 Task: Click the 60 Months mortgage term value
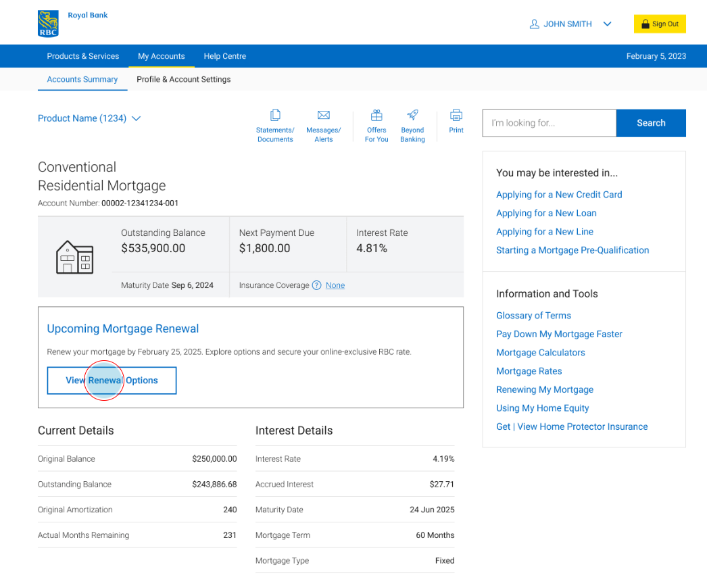point(435,535)
